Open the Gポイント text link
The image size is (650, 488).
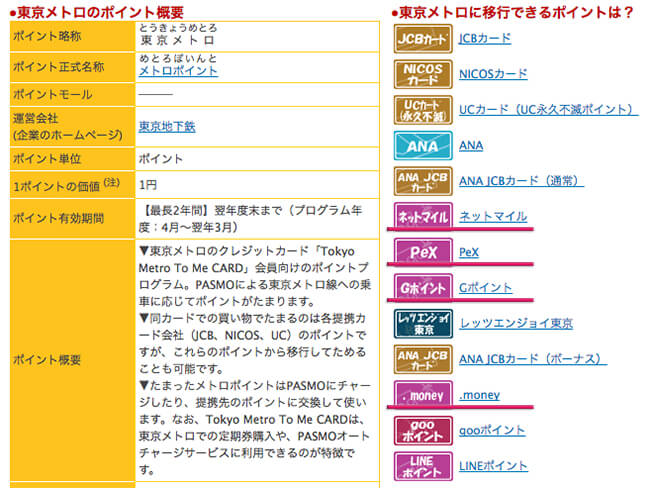[x=485, y=288]
